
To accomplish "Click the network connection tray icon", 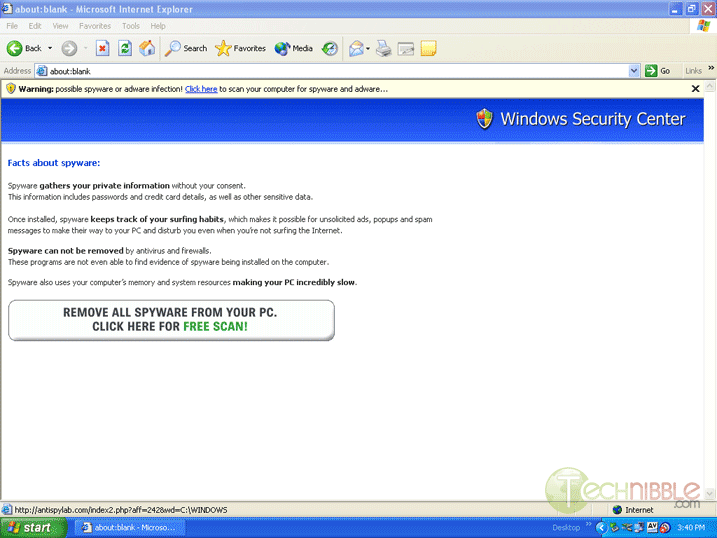I will coord(639,528).
